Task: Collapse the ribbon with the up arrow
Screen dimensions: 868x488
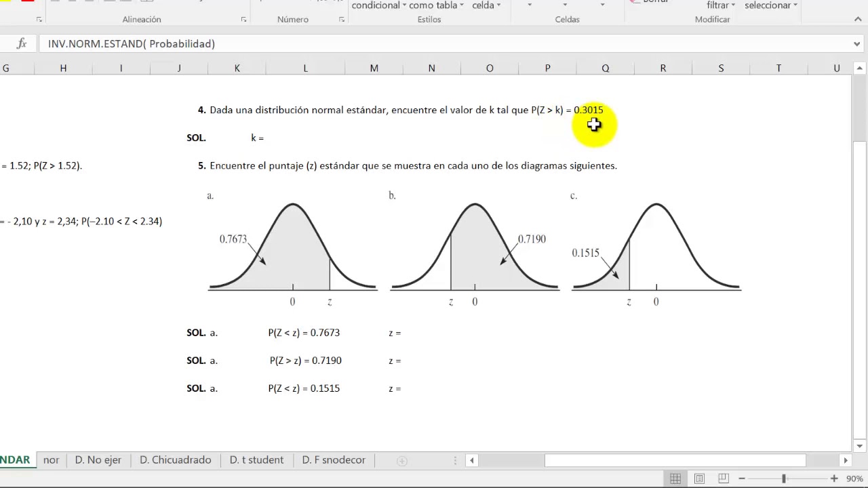Action: point(857,20)
